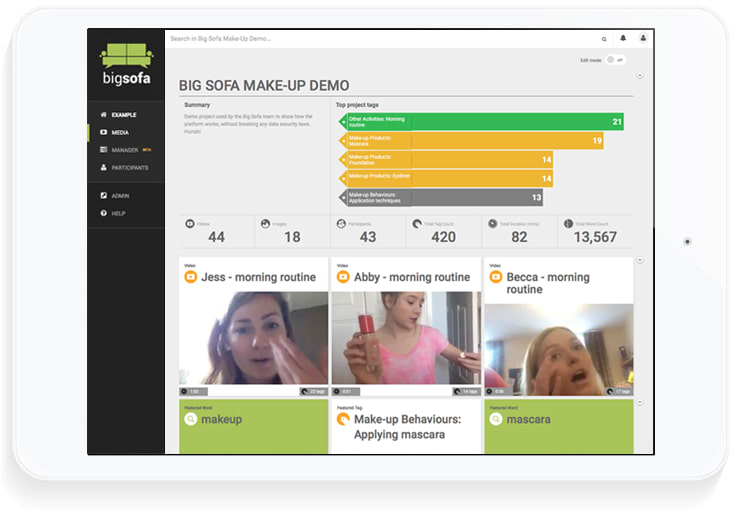Click the Big Sofa Make-Up Demo heading
743x512 pixels.
(x=264, y=86)
